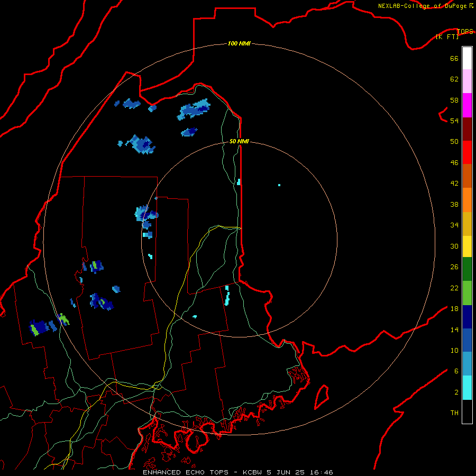The height and width of the screenshot is (476, 476).
Task: Click the black TH legend swatch
Action: click(x=467, y=411)
